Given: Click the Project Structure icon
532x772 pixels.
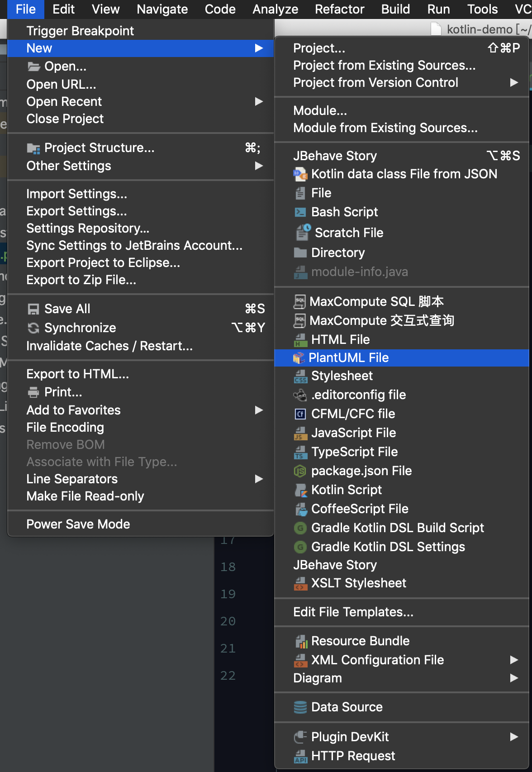Looking at the screenshot, I should point(33,148).
